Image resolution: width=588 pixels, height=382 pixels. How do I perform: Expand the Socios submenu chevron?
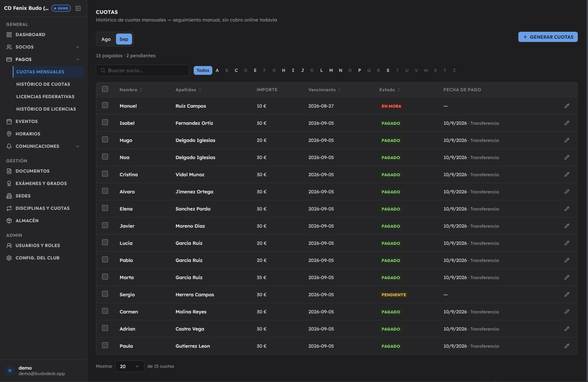(x=78, y=47)
